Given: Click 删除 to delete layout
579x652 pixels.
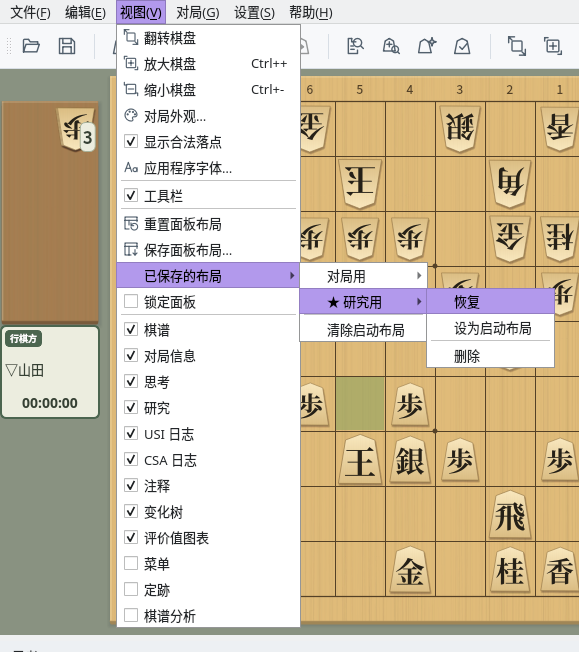Looking at the screenshot, I should [x=491, y=356].
